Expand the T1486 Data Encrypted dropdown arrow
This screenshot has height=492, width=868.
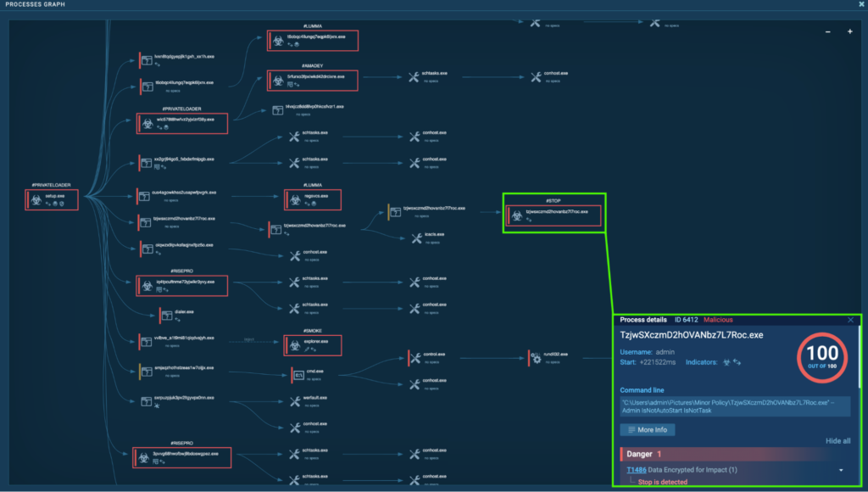[x=841, y=470]
